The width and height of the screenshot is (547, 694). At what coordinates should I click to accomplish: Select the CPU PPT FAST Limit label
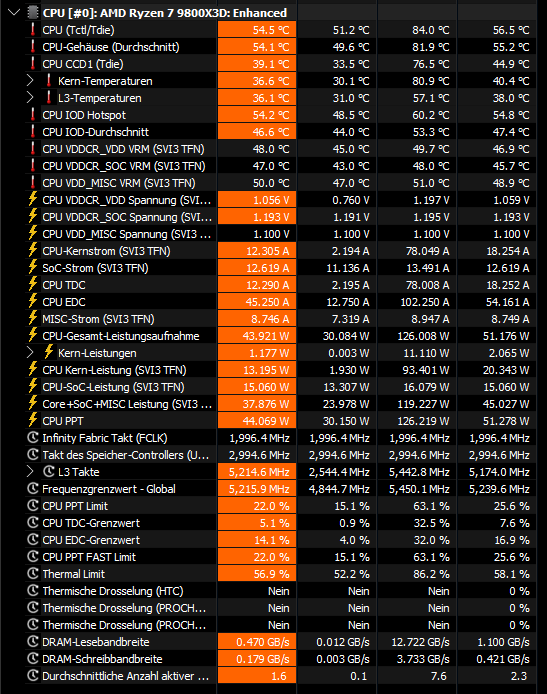click(89, 557)
